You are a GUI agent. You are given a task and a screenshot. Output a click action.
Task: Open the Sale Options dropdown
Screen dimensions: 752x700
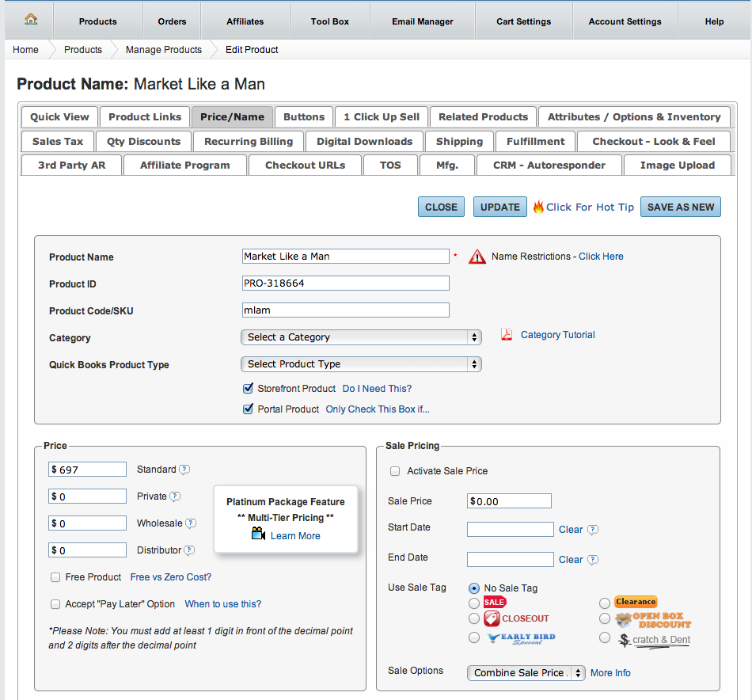pos(526,673)
